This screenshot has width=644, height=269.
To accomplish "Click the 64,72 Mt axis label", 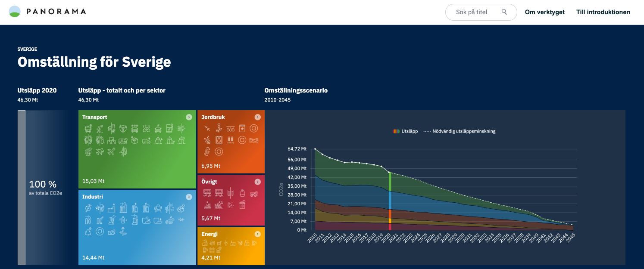I will tap(297, 149).
